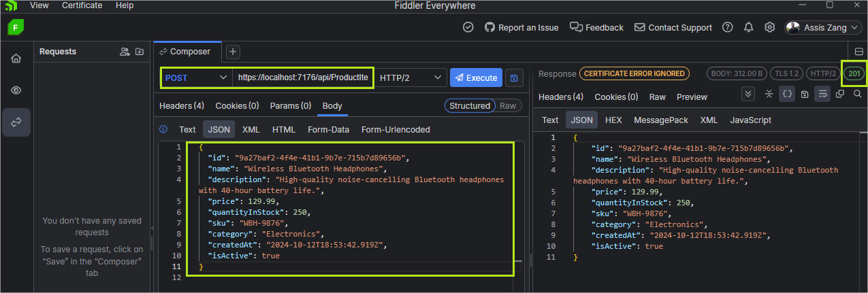Click the body info circle icon

click(163, 129)
